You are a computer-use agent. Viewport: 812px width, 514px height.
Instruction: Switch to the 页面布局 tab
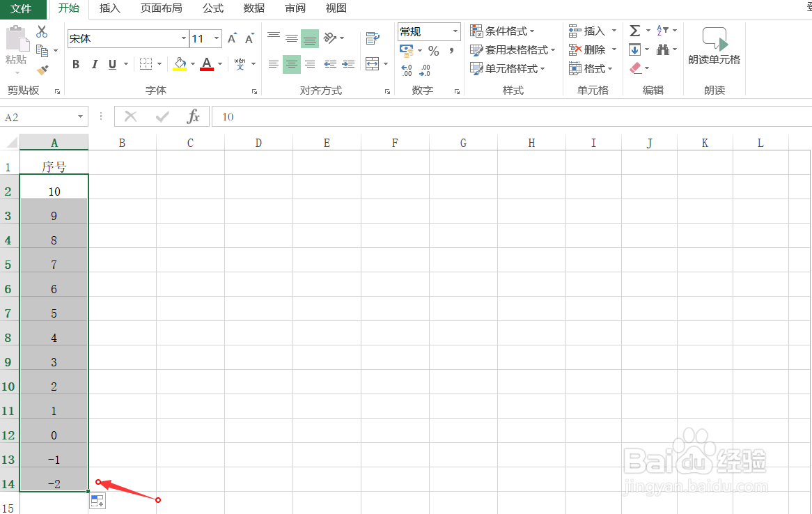161,8
